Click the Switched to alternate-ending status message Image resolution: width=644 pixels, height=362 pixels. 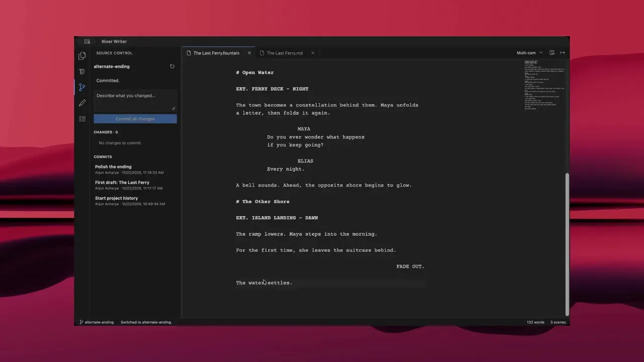point(146,322)
